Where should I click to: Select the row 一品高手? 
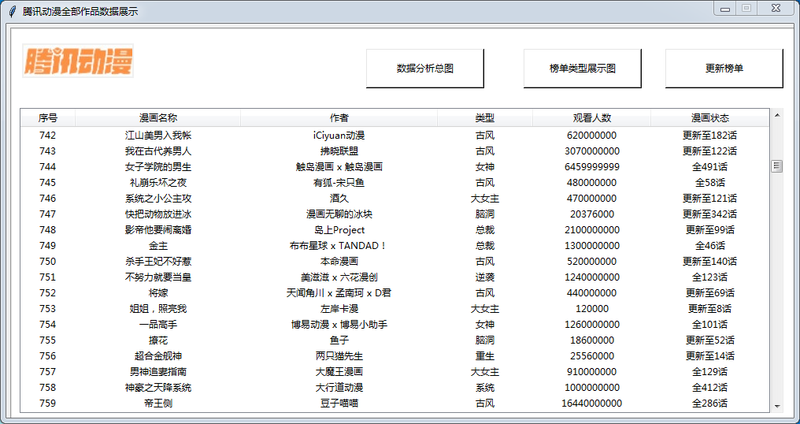coord(394,325)
